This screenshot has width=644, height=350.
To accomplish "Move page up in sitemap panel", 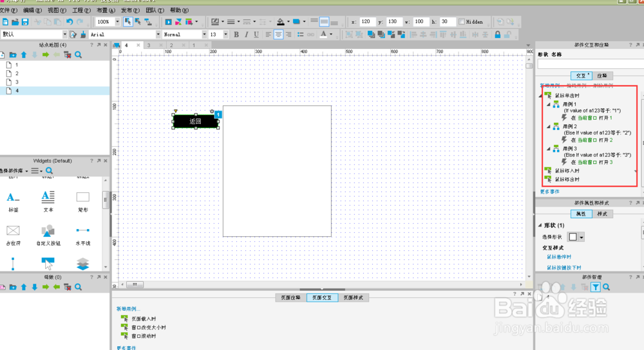I will tap(24, 55).
